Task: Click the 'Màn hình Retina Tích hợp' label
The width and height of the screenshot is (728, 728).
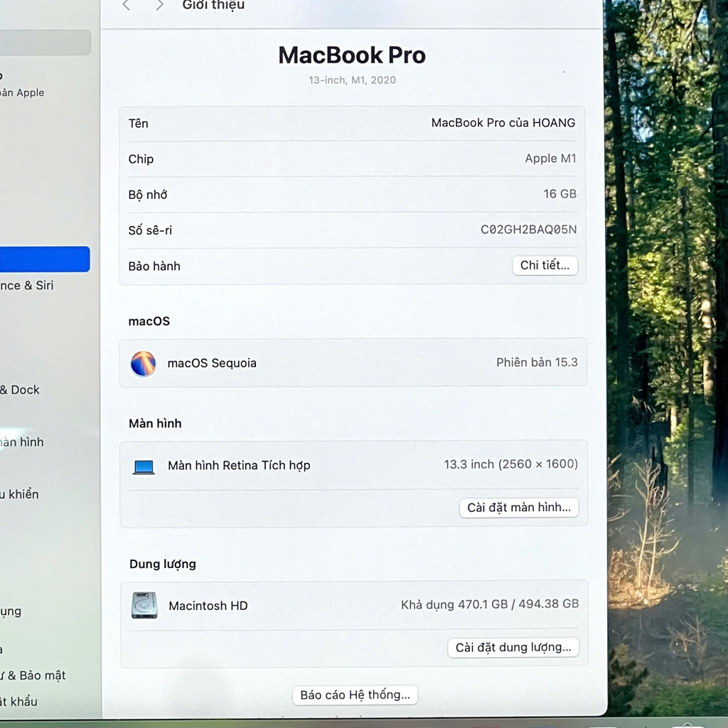Action: (239, 465)
